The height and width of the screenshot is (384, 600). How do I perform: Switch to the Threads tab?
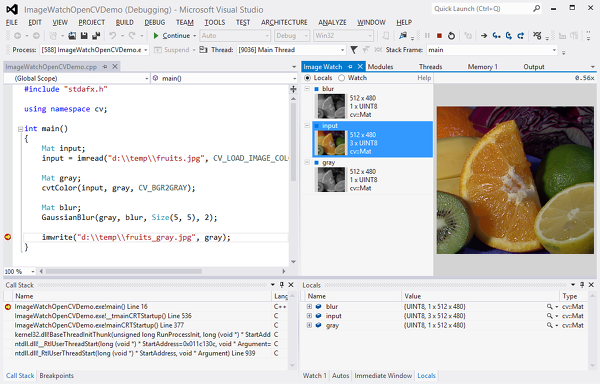point(430,67)
